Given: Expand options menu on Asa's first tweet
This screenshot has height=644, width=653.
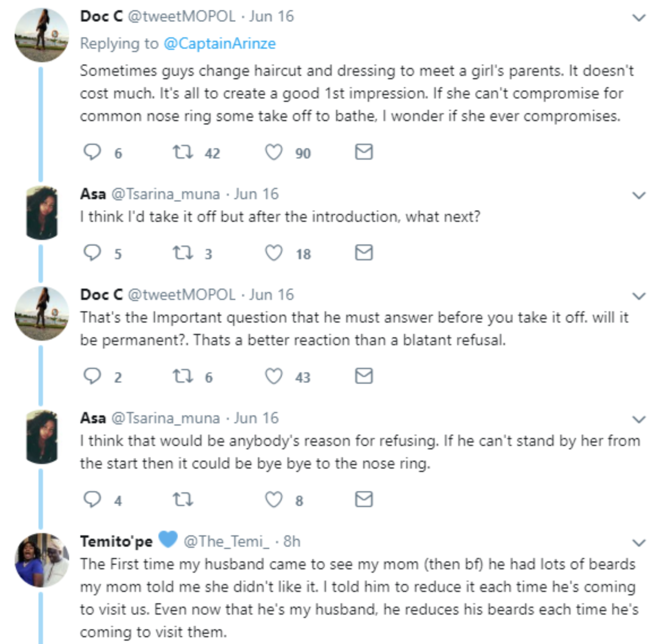Looking at the screenshot, I should click(x=638, y=196).
